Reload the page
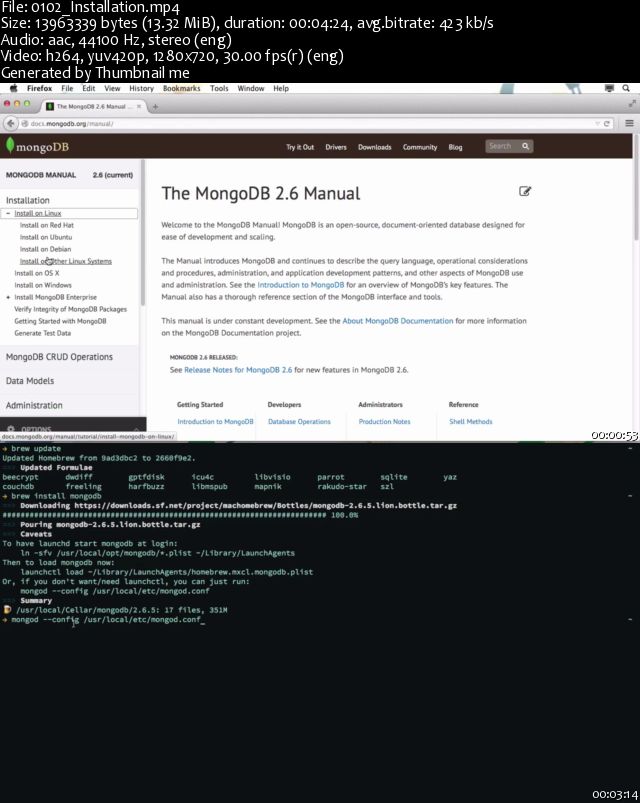Screen dimensions: 640x803 click(607, 123)
